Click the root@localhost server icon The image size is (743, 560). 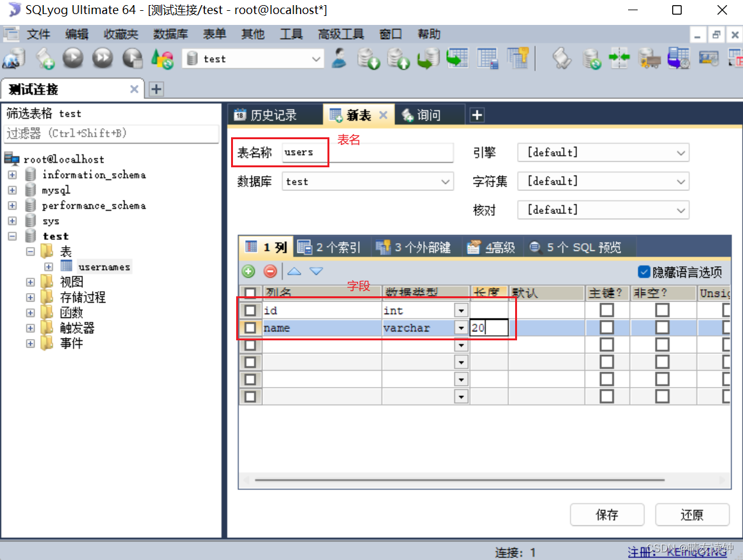(12, 158)
